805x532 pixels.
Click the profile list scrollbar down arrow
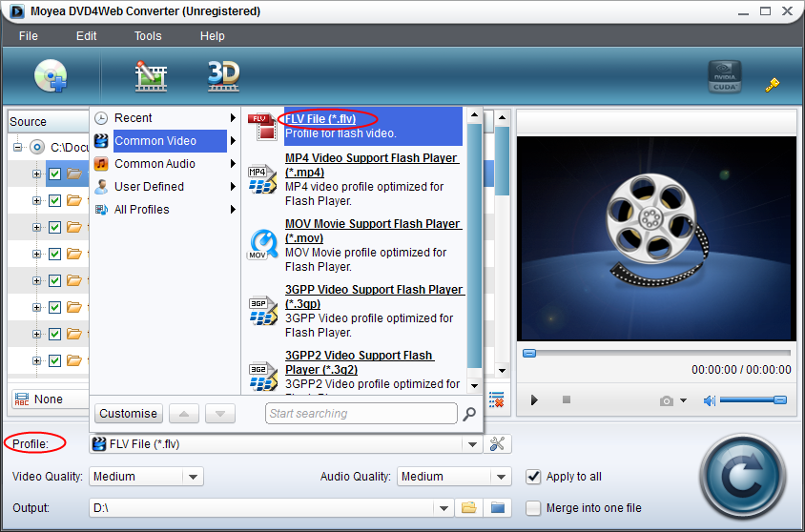(474, 386)
